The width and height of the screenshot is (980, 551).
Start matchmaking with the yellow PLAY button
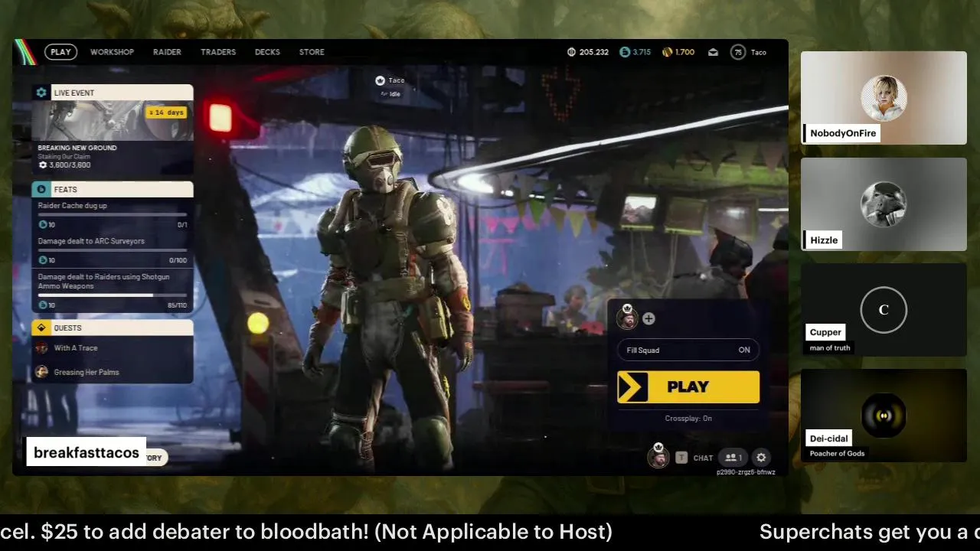click(x=688, y=387)
